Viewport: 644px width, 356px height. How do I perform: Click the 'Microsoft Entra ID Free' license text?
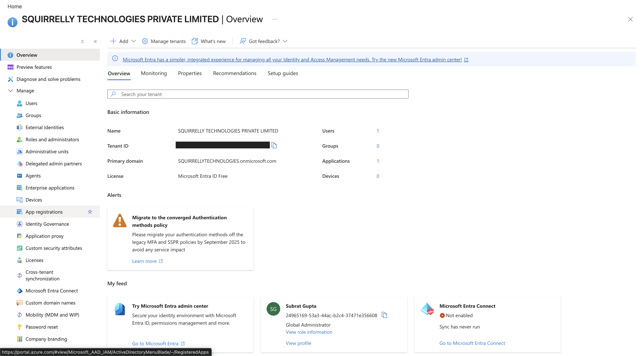tap(203, 176)
